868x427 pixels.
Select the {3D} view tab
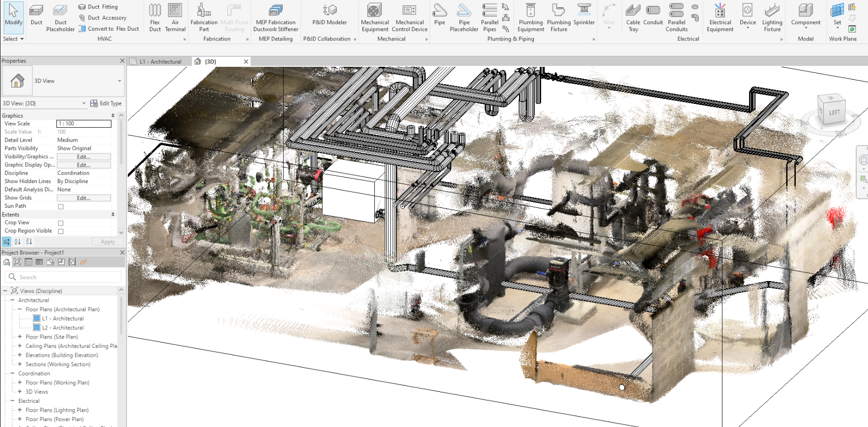(210, 62)
